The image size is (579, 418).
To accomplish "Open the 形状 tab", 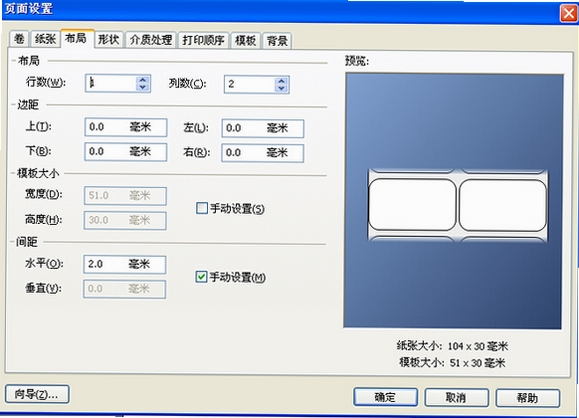I will pos(109,39).
